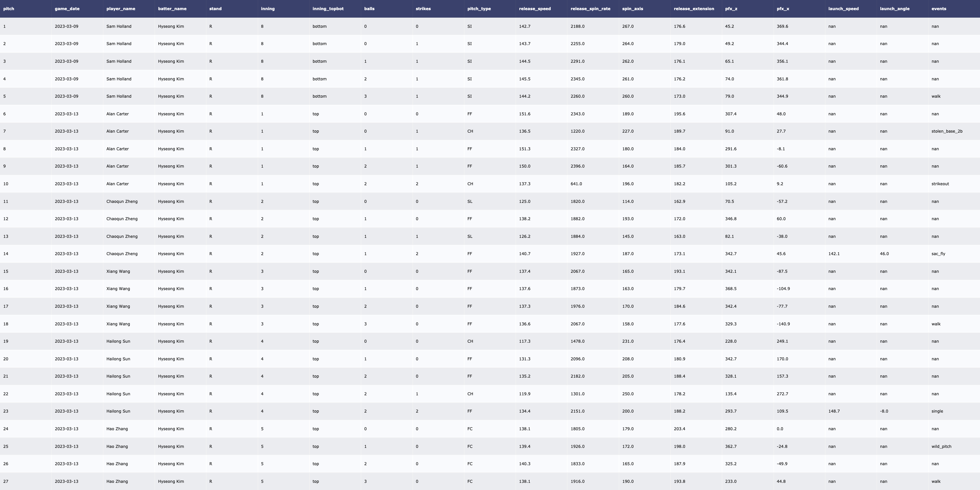Select pfx_x value -140.9
The height and width of the screenshot is (490, 980).
[x=783, y=324]
